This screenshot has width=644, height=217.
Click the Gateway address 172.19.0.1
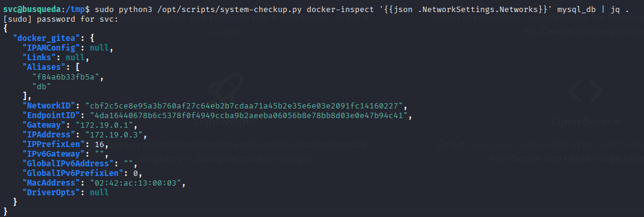tap(104, 125)
